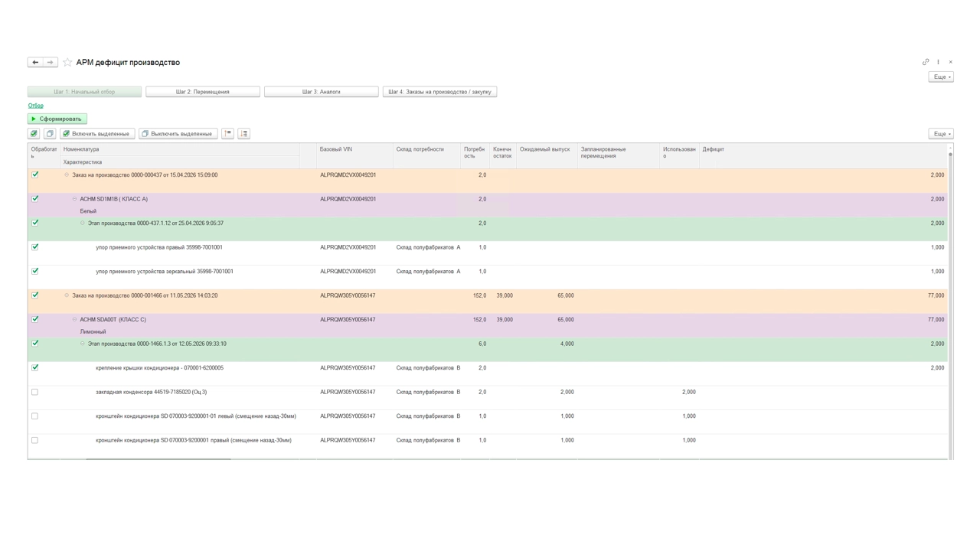Collapse Заказ на производство 0000-001466 group
This screenshot has width=980, height=551.
tap(67, 295)
